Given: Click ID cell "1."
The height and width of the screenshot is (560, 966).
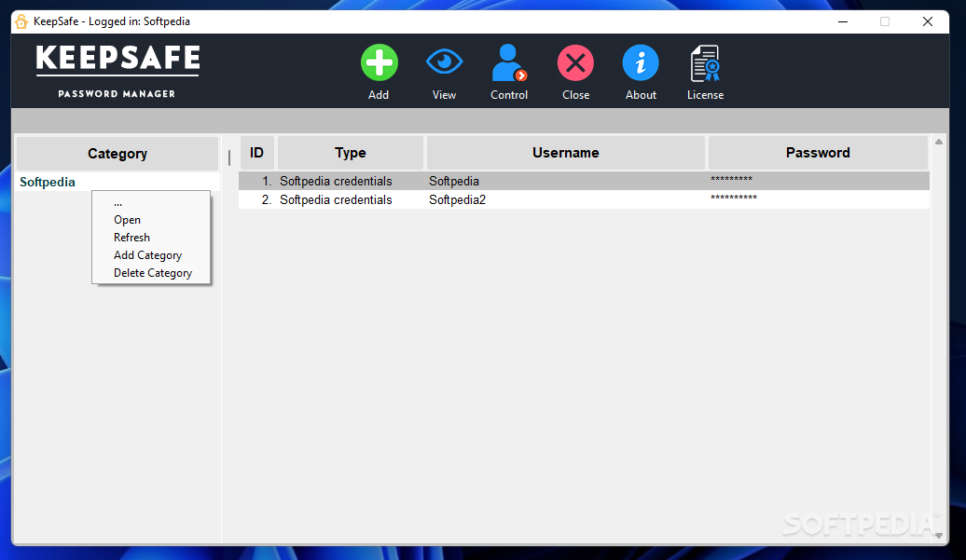Looking at the screenshot, I should [x=267, y=181].
